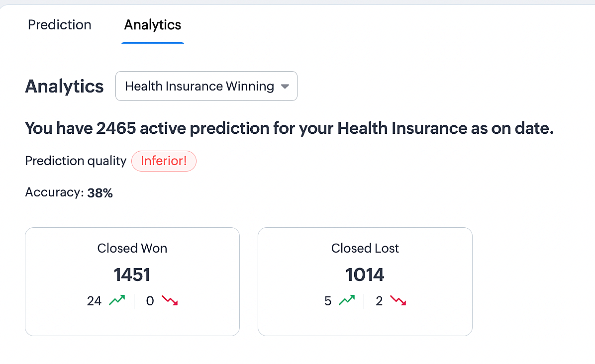This screenshot has width=595, height=364.
Task: Click the green upward trend icon in Closed Won
Action: coord(117,300)
